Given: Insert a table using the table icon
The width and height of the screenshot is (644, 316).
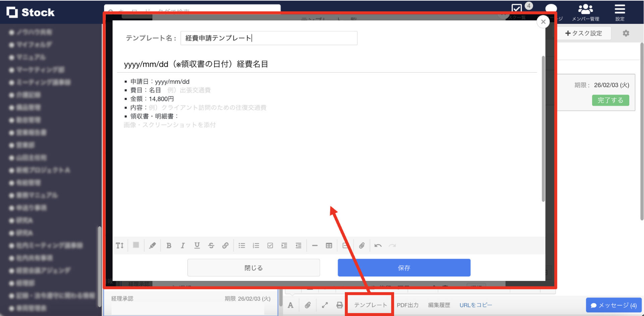Looking at the screenshot, I should tap(329, 245).
